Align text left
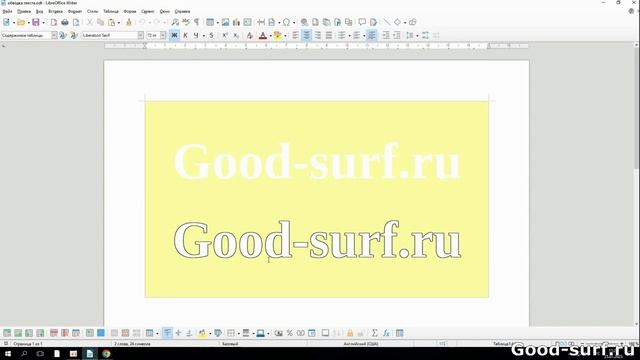The image size is (640, 360). point(296,36)
